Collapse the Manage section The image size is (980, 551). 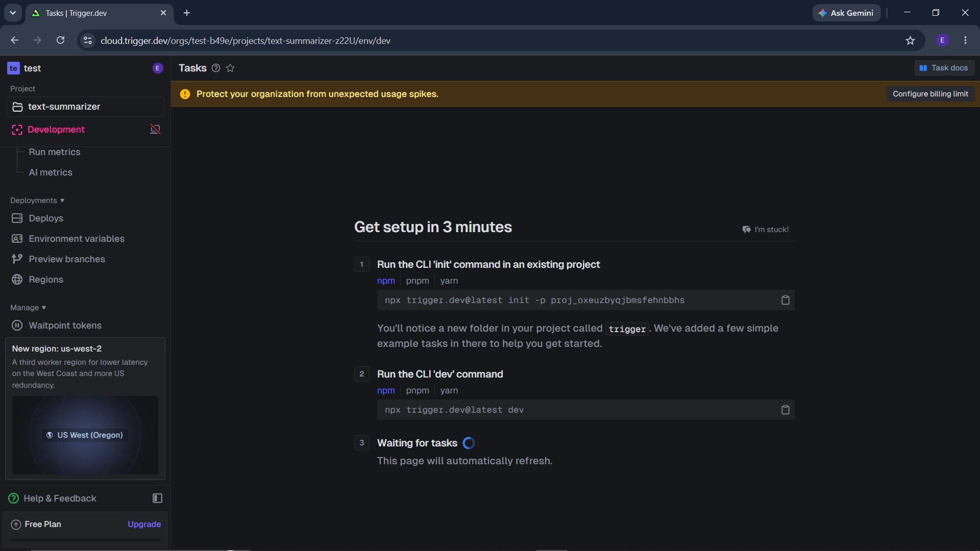[x=28, y=308]
